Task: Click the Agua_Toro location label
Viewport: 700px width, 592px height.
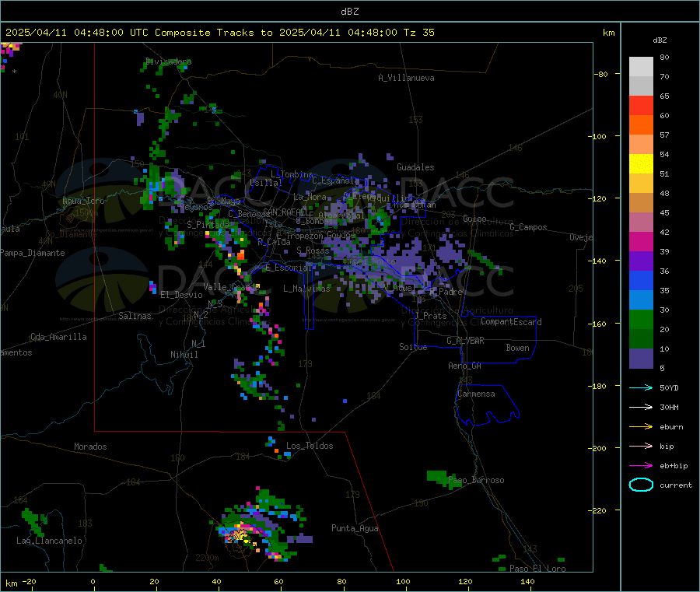Action: pyautogui.click(x=83, y=201)
